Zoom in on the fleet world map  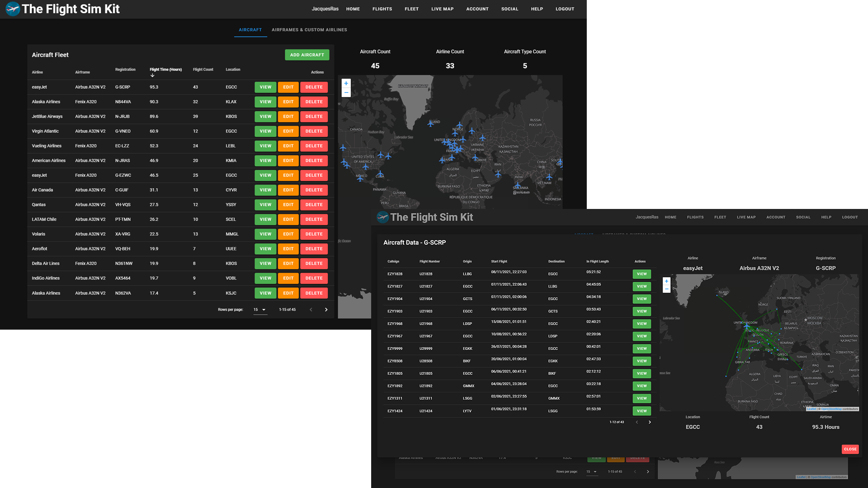(x=346, y=83)
